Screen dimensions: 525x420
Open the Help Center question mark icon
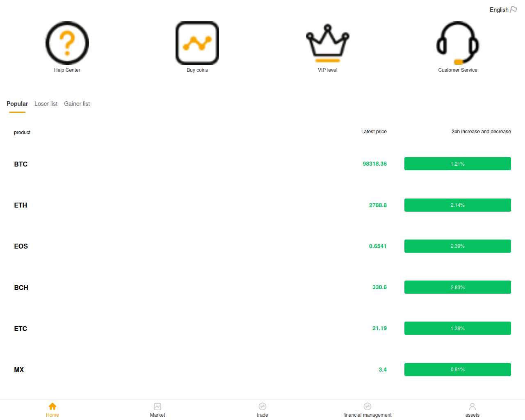coord(67,43)
